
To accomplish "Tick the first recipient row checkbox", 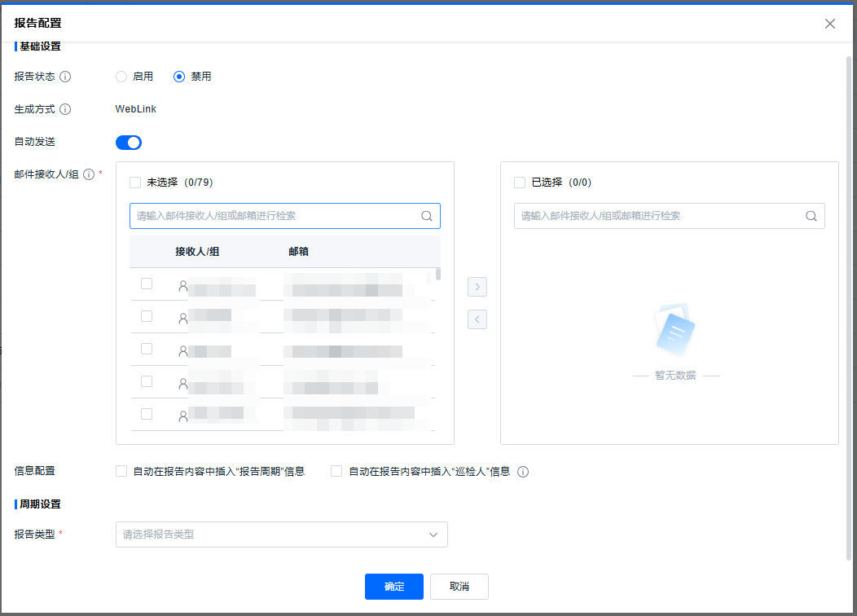I will tap(147, 284).
